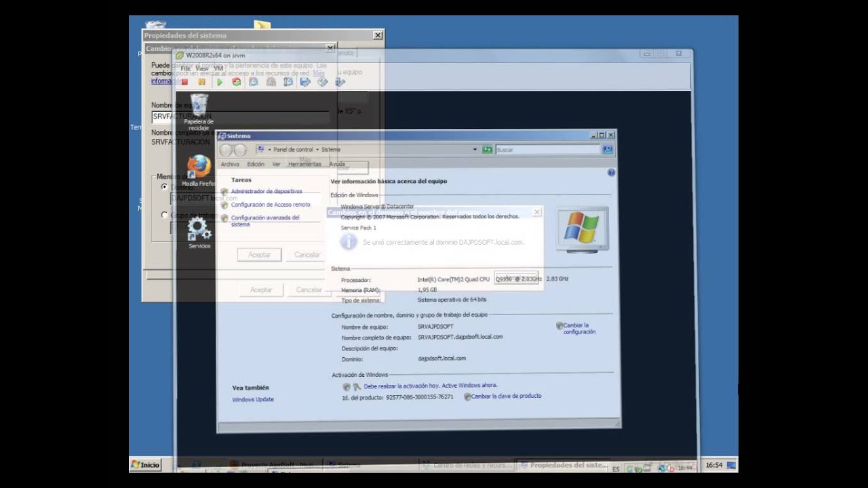
Task: Open Administrador de dispositivos link
Action: coord(267,192)
